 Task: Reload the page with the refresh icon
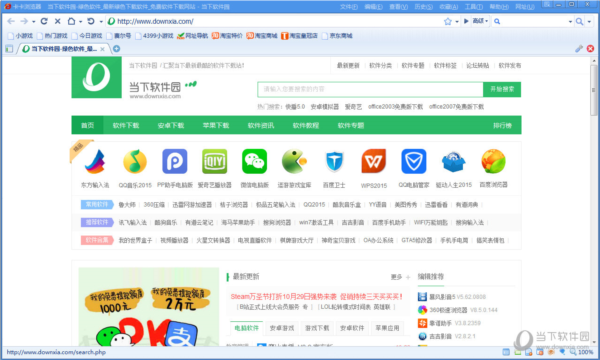[44, 21]
